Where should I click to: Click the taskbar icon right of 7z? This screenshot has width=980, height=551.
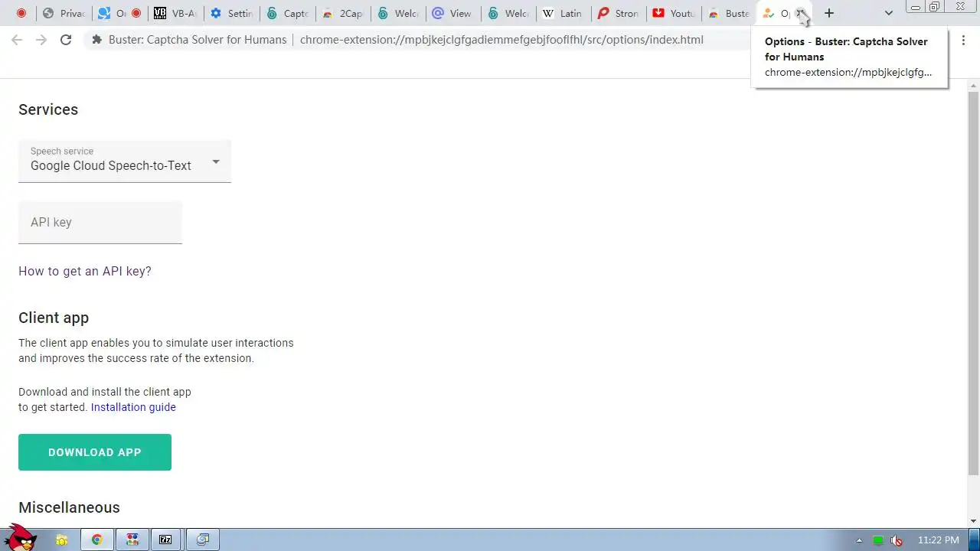click(x=202, y=540)
